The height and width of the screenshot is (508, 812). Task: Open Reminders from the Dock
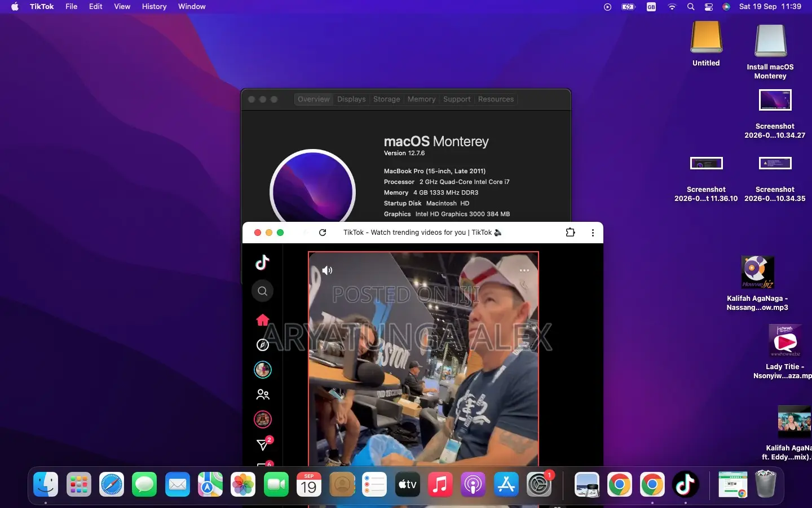tap(374, 484)
